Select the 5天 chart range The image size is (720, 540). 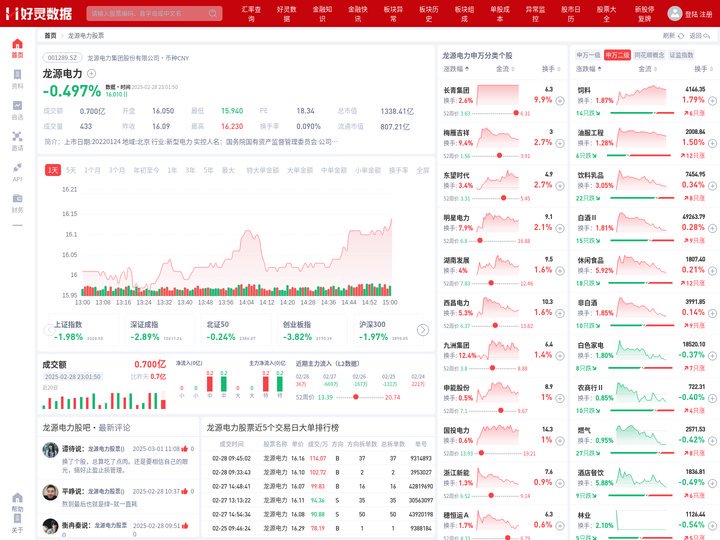(x=71, y=170)
